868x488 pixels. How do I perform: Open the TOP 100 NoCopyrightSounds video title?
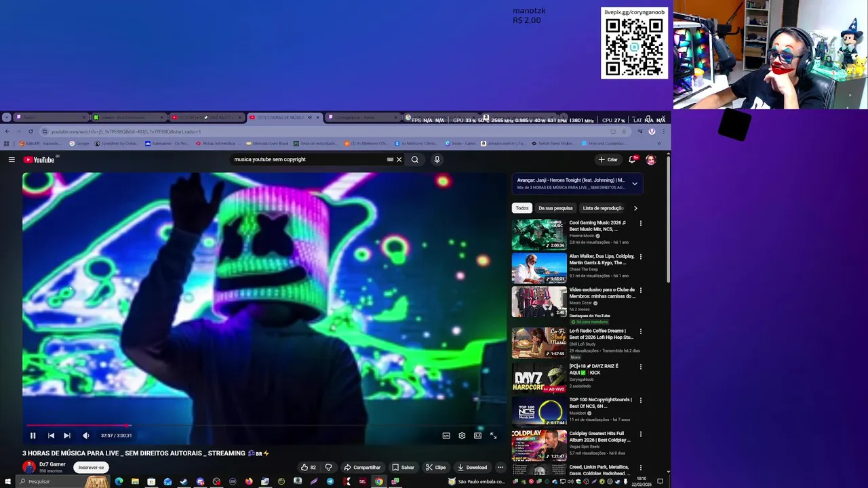click(600, 403)
